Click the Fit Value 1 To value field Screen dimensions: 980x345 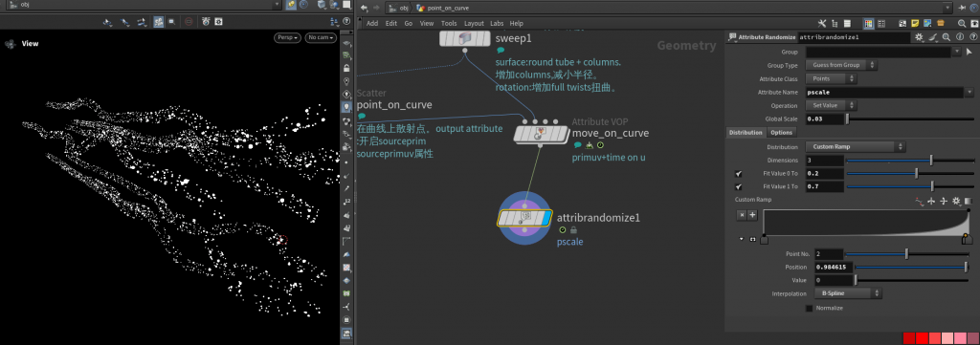(x=824, y=186)
